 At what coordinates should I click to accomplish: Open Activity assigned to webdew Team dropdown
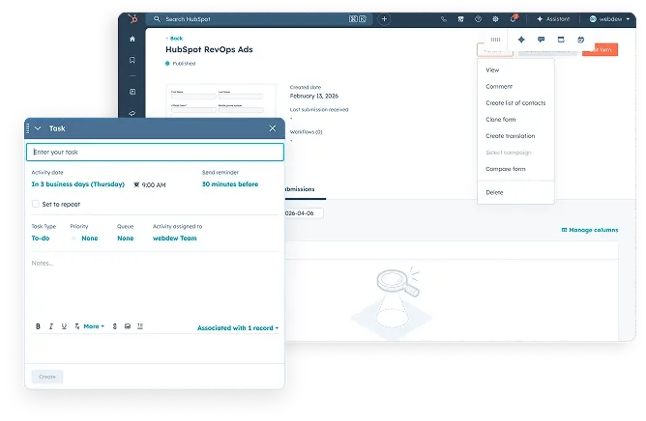[x=175, y=238]
